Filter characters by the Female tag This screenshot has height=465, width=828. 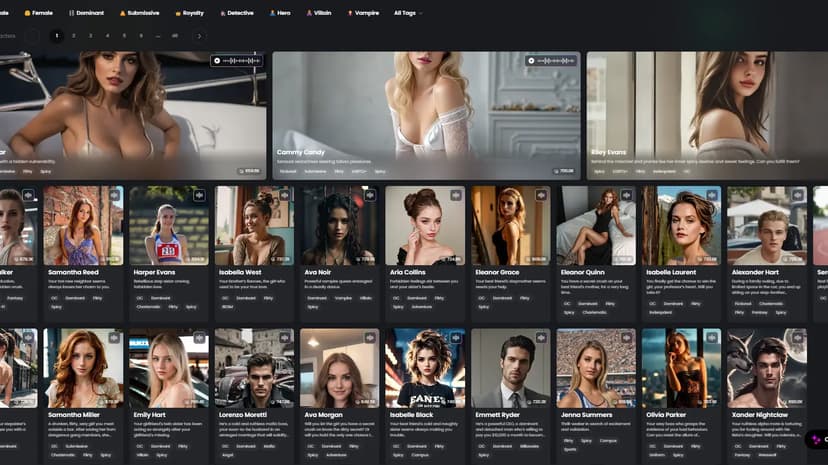point(39,13)
